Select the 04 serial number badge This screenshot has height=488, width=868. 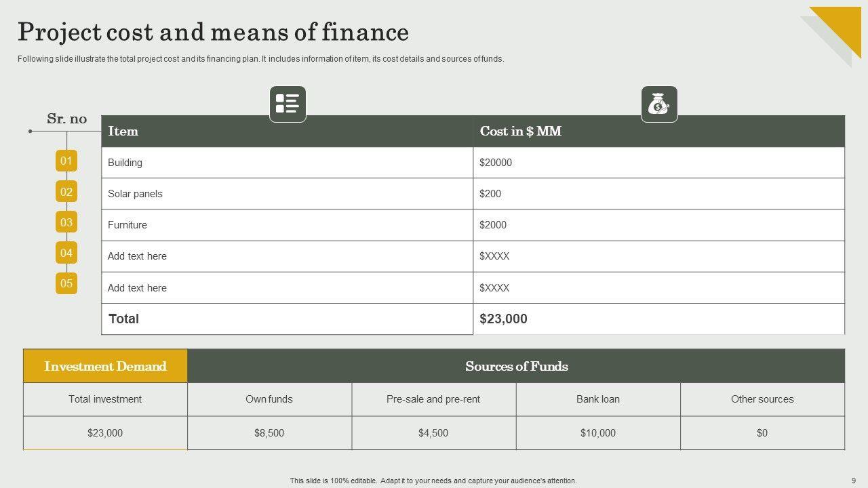[66, 253]
